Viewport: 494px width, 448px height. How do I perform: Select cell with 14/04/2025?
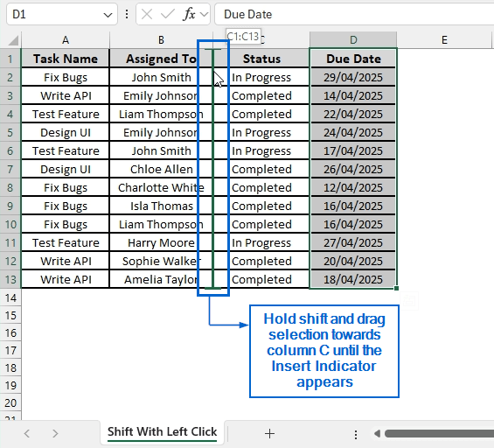pos(353,95)
